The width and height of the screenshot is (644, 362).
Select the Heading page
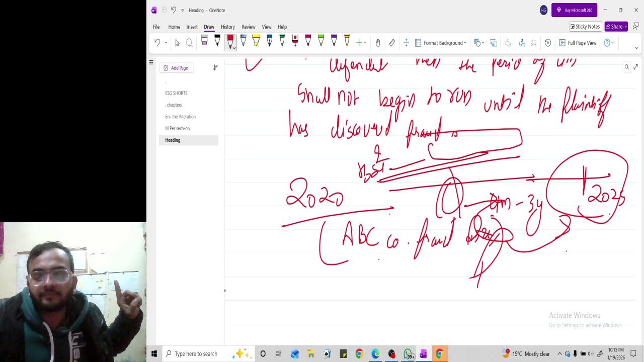[189, 140]
